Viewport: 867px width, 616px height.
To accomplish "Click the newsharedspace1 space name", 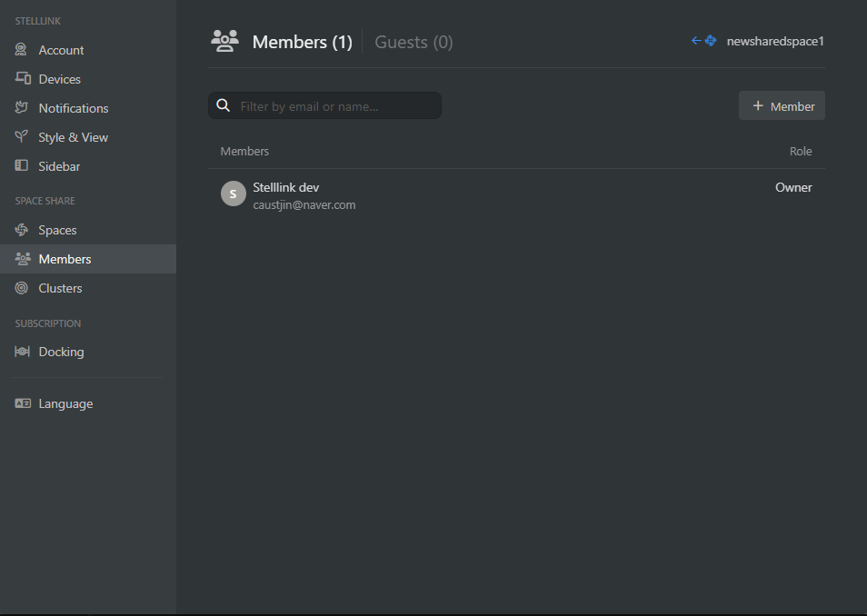I will pyautogui.click(x=775, y=41).
